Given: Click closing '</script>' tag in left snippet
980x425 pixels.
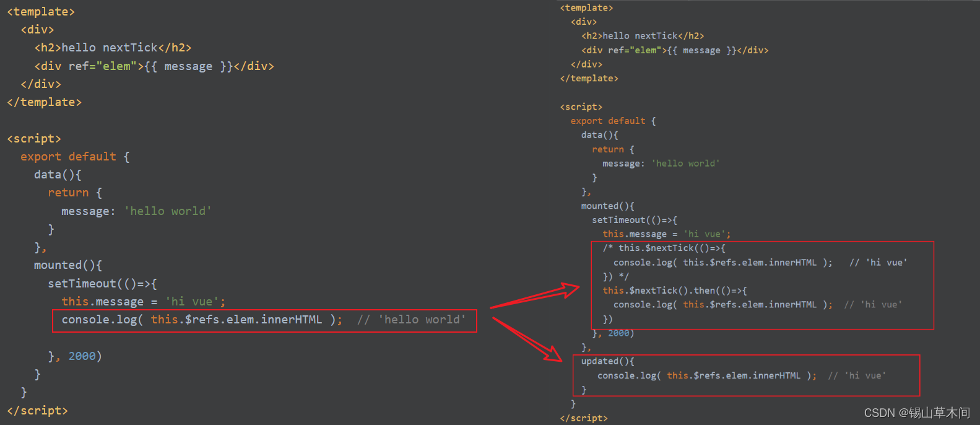Looking at the screenshot, I should pyautogui.click(x=37, y=411).
